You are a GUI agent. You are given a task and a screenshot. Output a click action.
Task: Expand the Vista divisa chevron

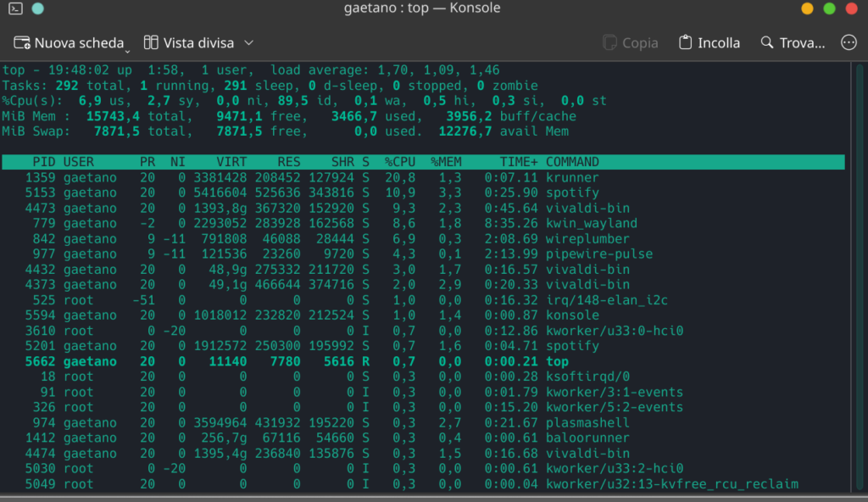coord(248,42)
